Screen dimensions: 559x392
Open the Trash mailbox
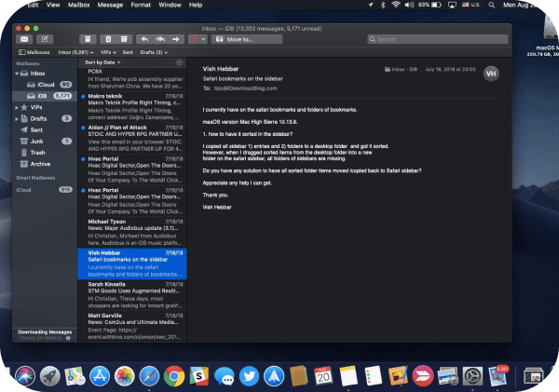tap(45, 153)
